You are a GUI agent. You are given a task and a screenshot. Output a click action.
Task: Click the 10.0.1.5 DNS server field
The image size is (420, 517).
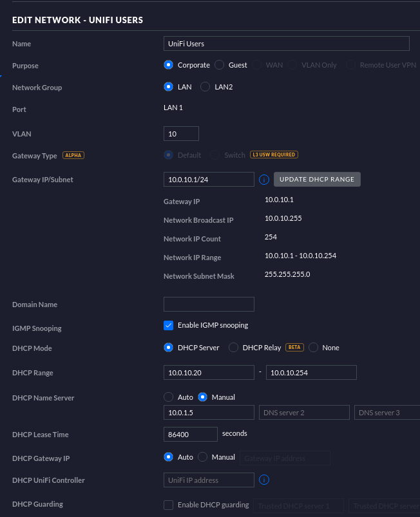(x=209, y=413)
